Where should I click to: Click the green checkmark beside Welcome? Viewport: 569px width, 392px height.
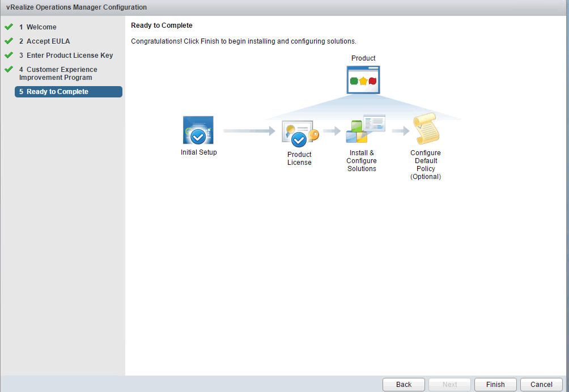[x=9, y=27]
